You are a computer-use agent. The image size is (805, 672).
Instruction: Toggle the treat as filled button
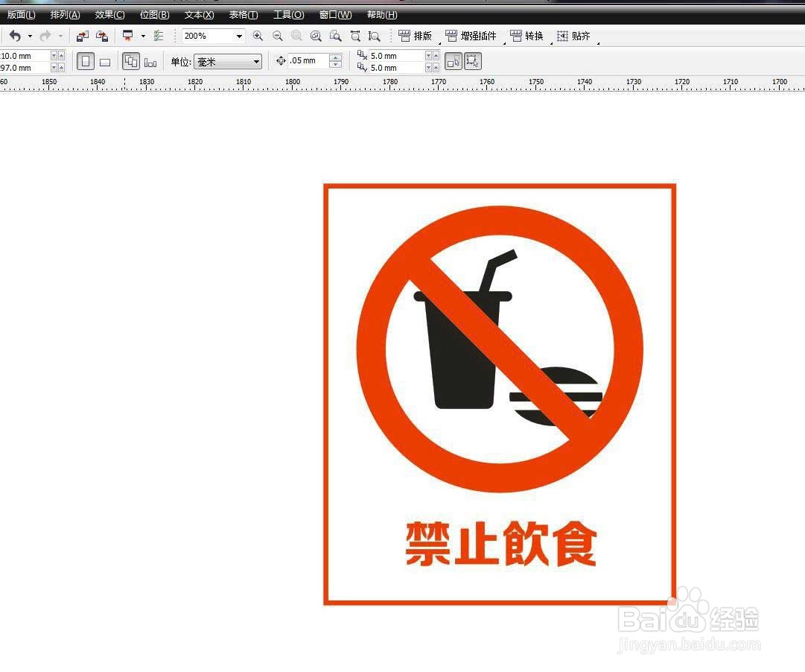point(454,62)
